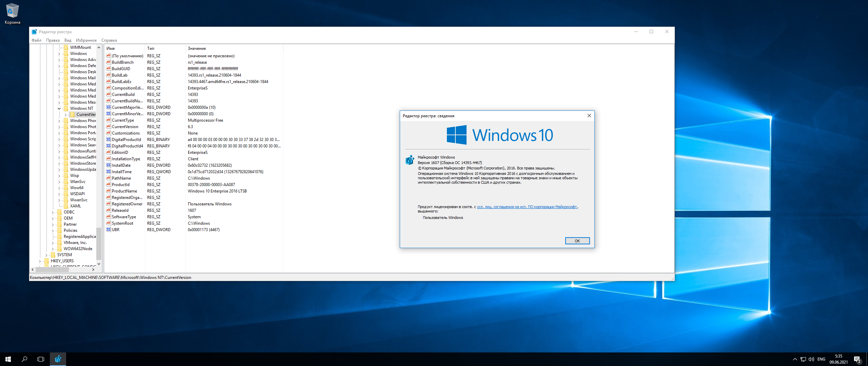The image size is (868, 366).
Task: Open the taskbar clock and date
Action: (x=839, y=359)
